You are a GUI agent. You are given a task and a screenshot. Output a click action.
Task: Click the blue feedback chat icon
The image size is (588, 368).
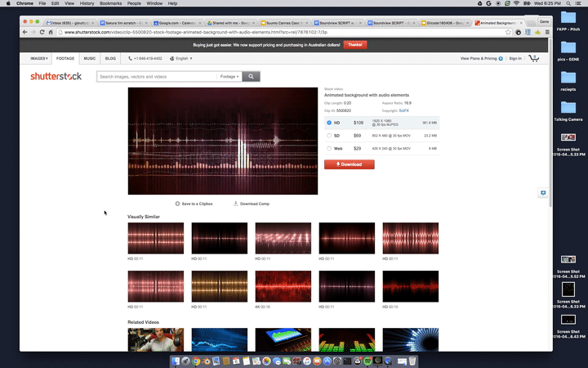tap(542, 192)
